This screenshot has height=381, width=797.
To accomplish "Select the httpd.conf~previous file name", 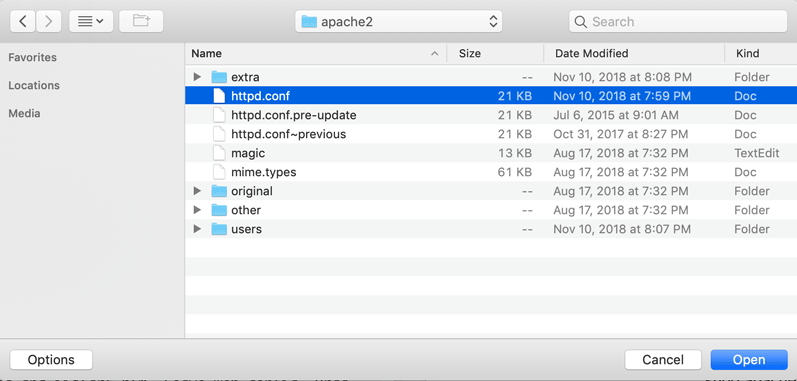I will tap(289, 135).
